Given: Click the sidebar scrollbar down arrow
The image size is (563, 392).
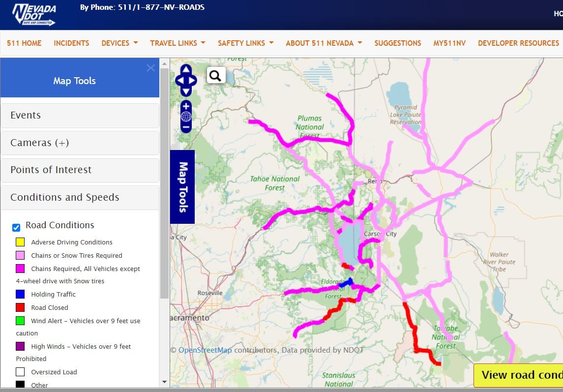Looking at the screenshot, I should 164,382.
